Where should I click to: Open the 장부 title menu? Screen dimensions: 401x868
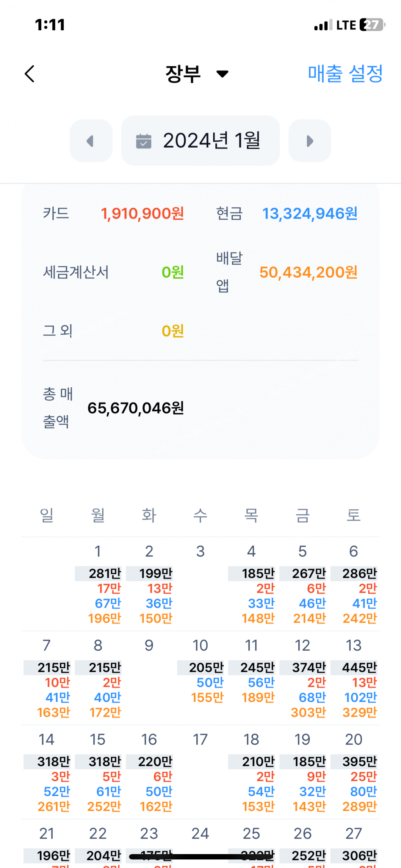(x=183, y=74)
